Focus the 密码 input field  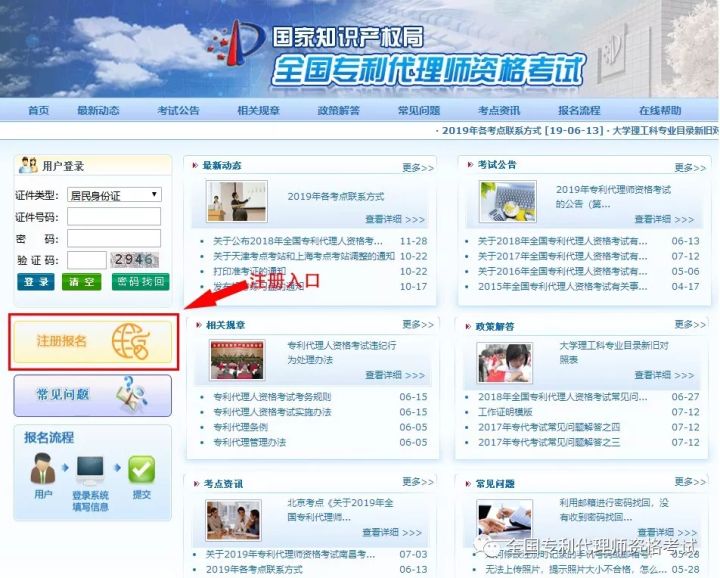(114, 238)
